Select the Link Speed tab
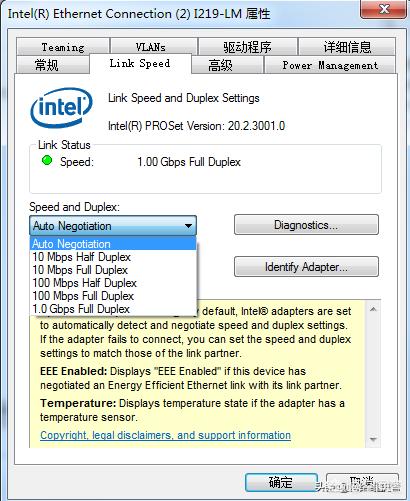This screenshot has height=501, width=410. (x=140, y=63)
